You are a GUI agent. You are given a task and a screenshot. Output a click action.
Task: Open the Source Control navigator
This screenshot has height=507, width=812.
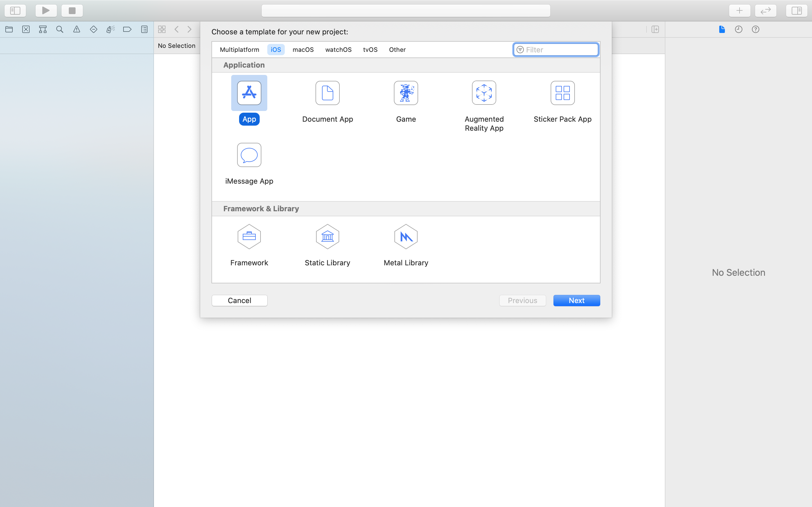[26, 30]
